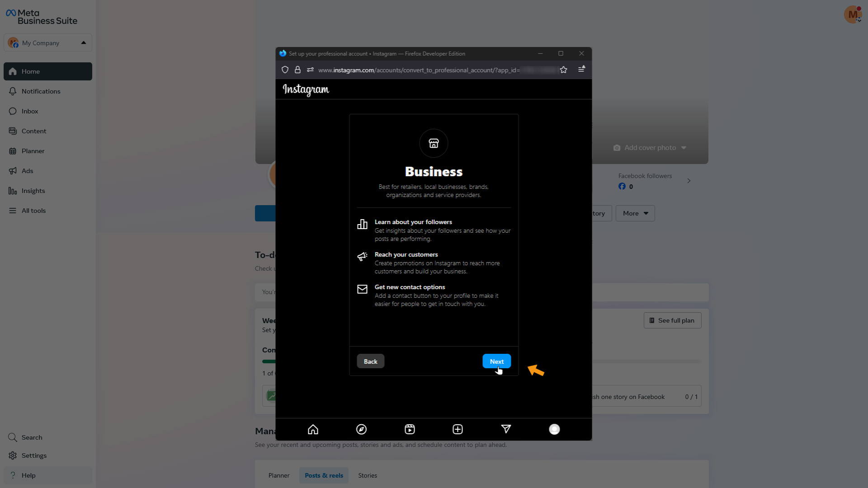Open the Instagram profile avatar icon
Image resolution: width=868 pixels, height=488 pixels.
coord(554,429)
